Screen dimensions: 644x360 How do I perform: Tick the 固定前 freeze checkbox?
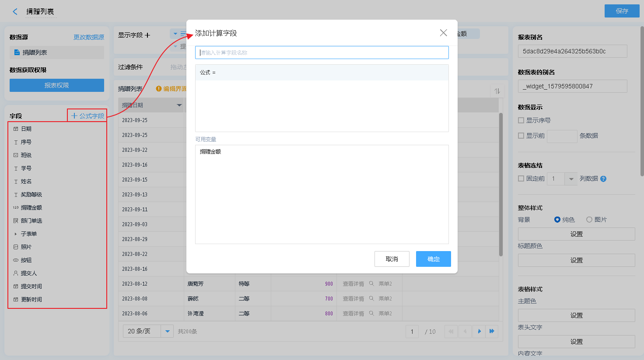(521, 178)
